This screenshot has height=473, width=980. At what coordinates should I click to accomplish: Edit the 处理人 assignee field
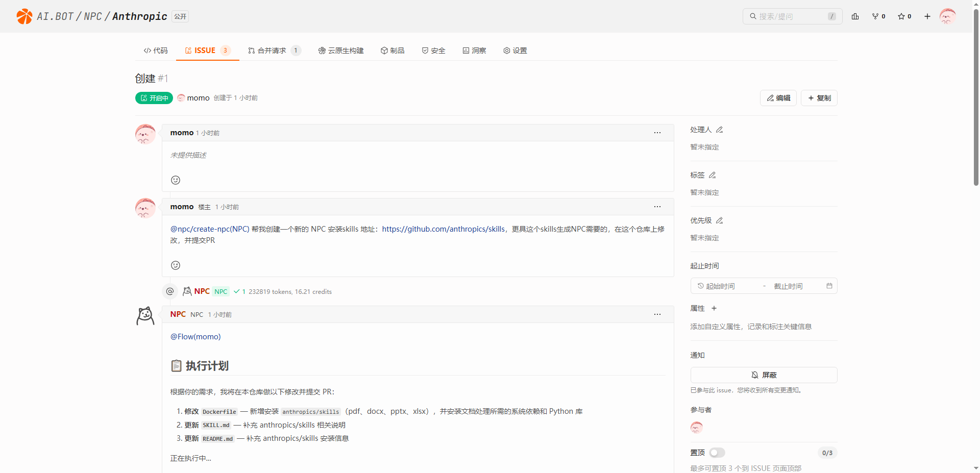pyautogui.click(x=720, y=130)
